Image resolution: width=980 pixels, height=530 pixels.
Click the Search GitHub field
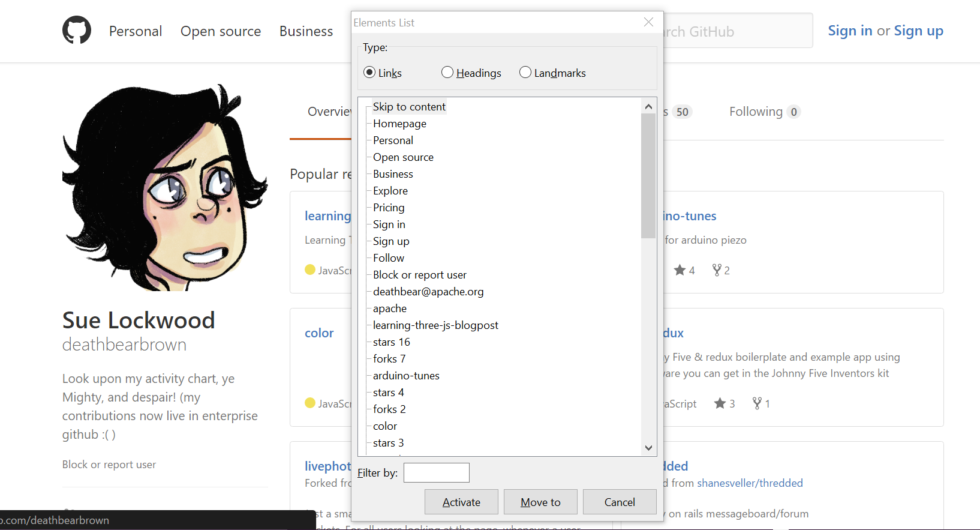(x=738, y=31)
